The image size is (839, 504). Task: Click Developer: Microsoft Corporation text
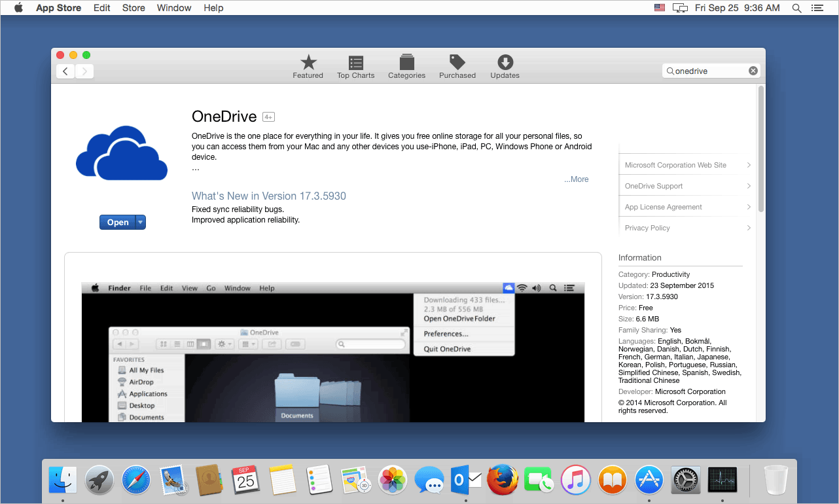(672, 391)
